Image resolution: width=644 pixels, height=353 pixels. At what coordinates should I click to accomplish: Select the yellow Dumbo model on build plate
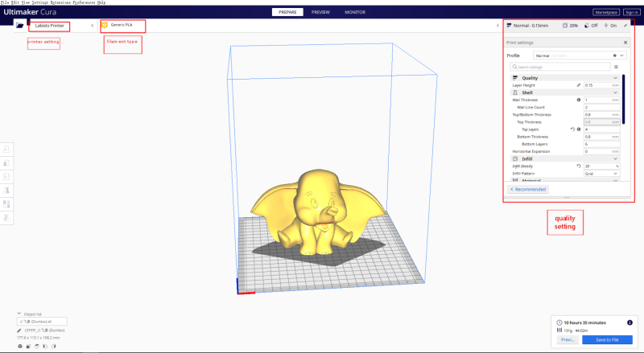point(317,213)
